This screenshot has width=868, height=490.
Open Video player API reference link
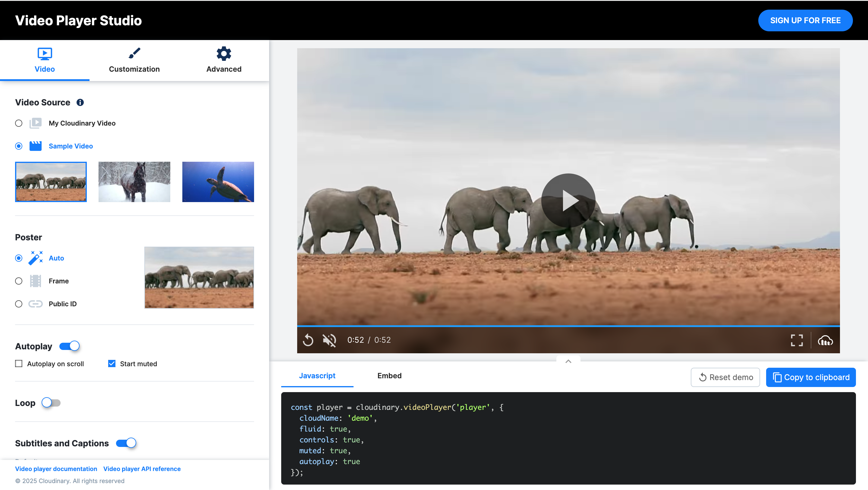[142, 469]
